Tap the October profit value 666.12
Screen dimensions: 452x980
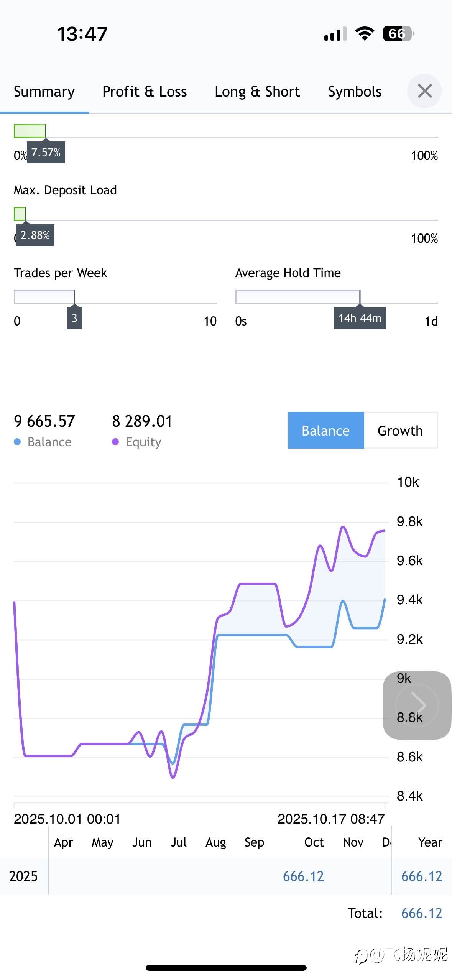[303, 876]
